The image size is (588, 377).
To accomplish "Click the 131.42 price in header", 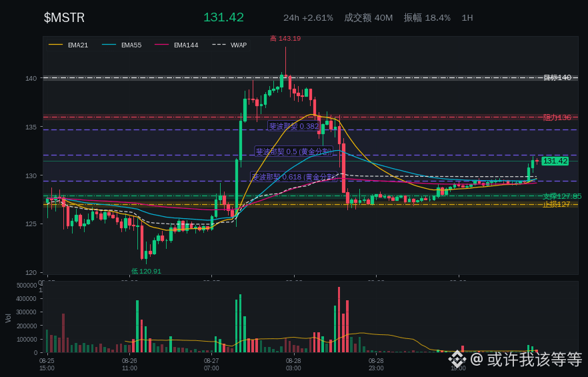I will click(223, 17).
